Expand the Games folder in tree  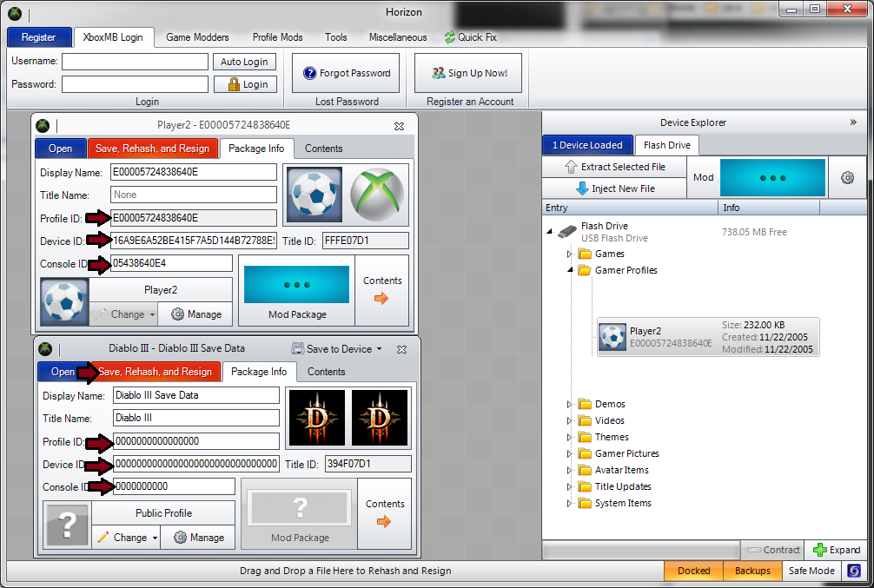tap(570, 254)
